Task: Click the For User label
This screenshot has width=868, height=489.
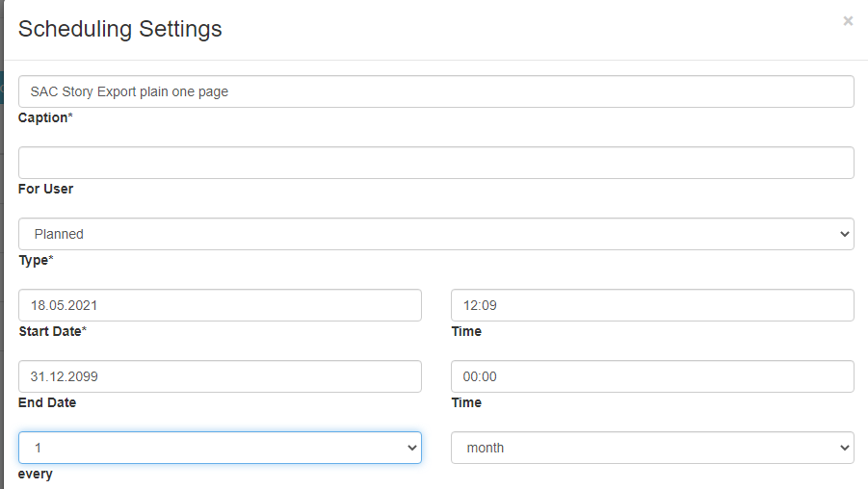Action: 45,190
